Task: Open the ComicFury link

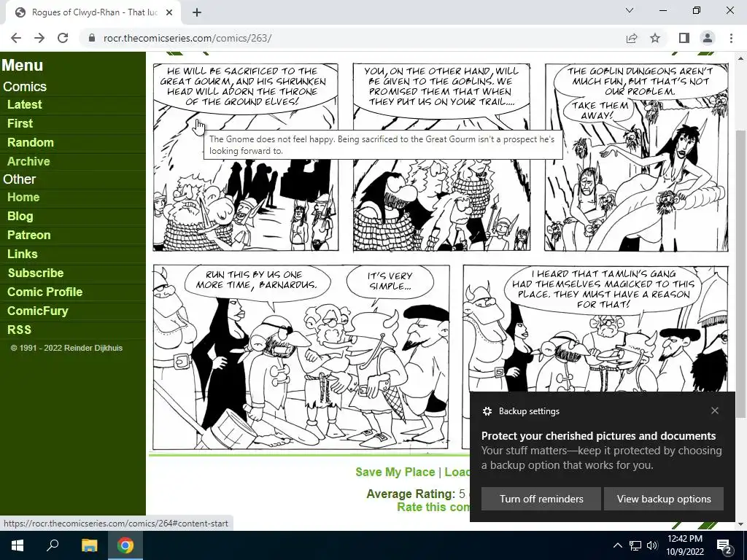Action: (x=38, y=311)
